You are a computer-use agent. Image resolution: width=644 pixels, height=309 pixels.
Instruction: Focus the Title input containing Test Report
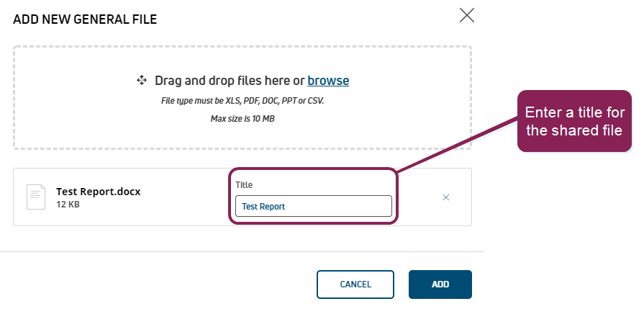click(313, 206)
